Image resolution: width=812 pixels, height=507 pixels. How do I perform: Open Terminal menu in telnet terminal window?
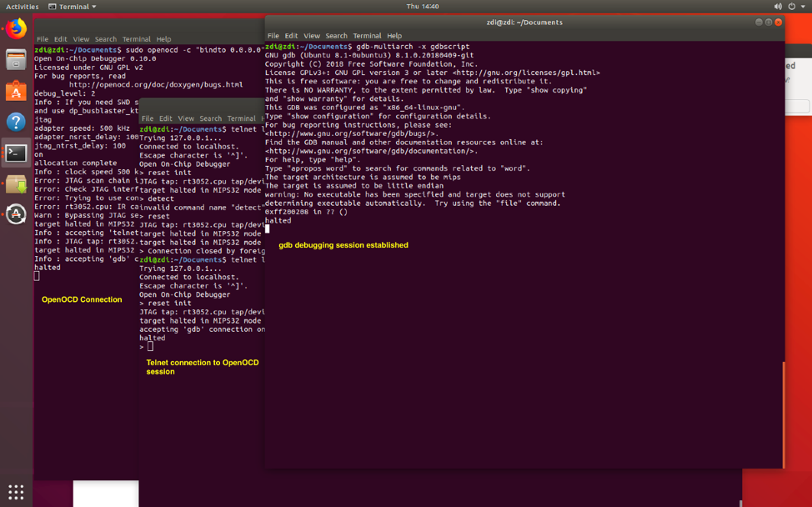click(x=241, y=118)
